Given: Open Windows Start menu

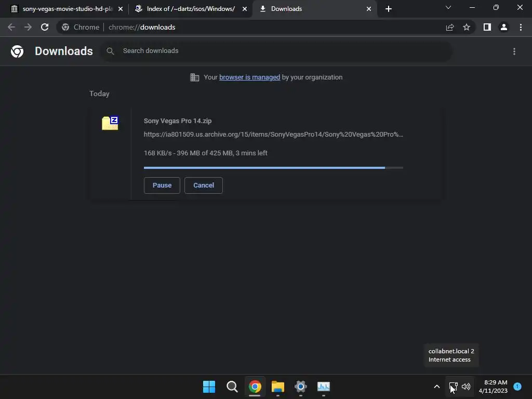Looking at the screenshot, I should coord(209,387).
